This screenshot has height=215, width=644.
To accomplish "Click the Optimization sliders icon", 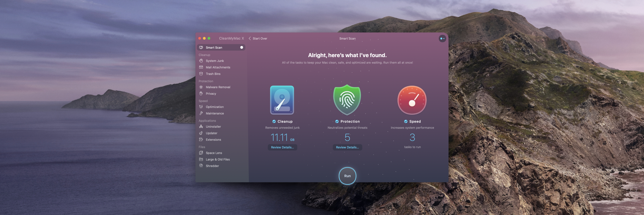I will pyautogui.click(x=201, y=107).
